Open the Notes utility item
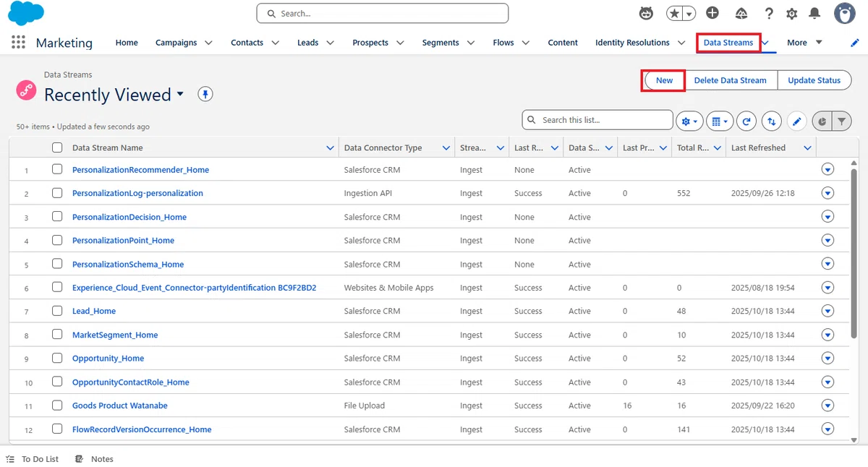The width and height of the screenshot is (868, 467). (95, 459)
